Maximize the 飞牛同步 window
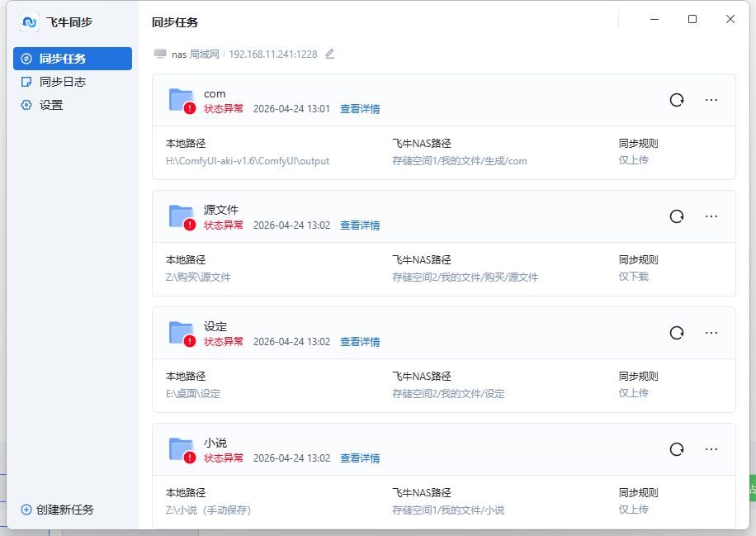The width and height of the screenshot is (756, 536). pos(692,19)
